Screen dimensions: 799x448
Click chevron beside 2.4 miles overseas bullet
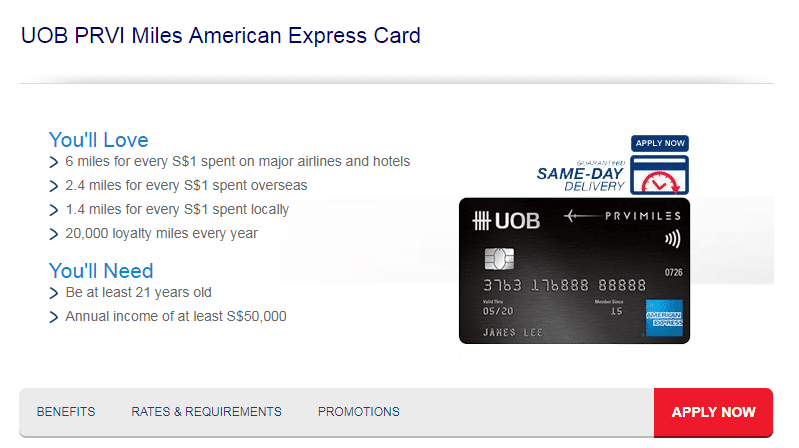54,186
